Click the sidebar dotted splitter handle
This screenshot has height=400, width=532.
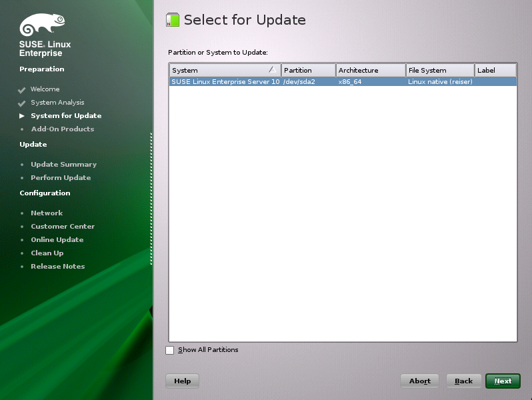(151, 199)
